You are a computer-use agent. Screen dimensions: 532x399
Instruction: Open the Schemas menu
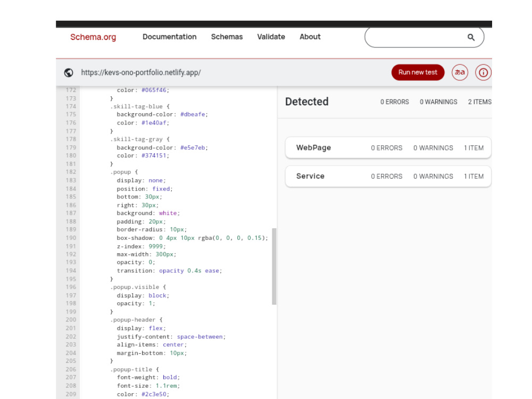pos(227,37)
